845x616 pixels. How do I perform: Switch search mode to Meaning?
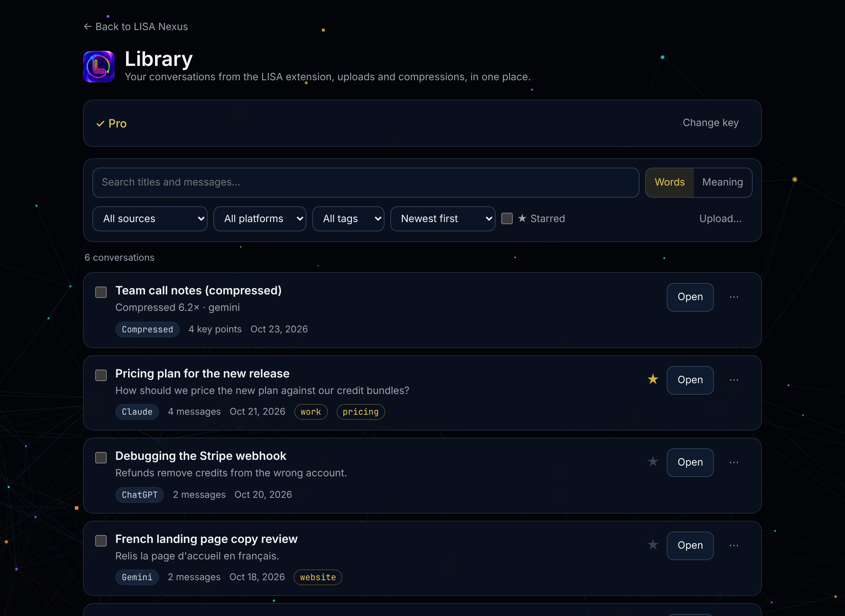(723, 182)
